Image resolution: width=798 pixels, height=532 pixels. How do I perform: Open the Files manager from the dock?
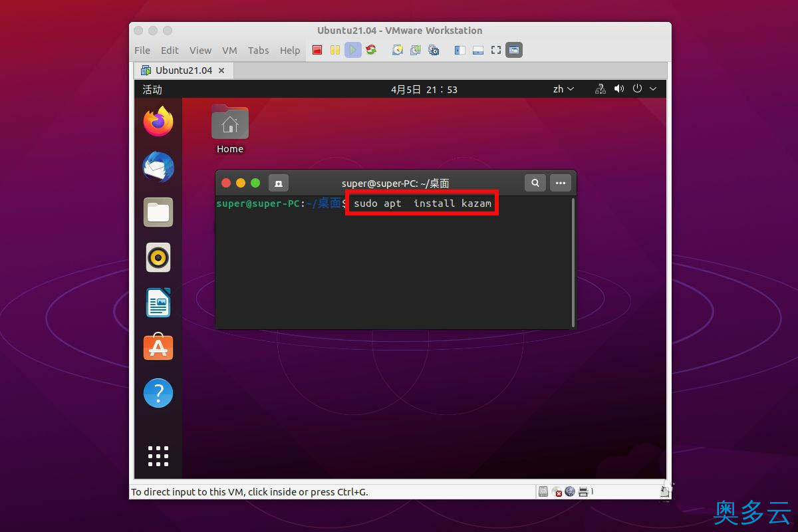158,212
